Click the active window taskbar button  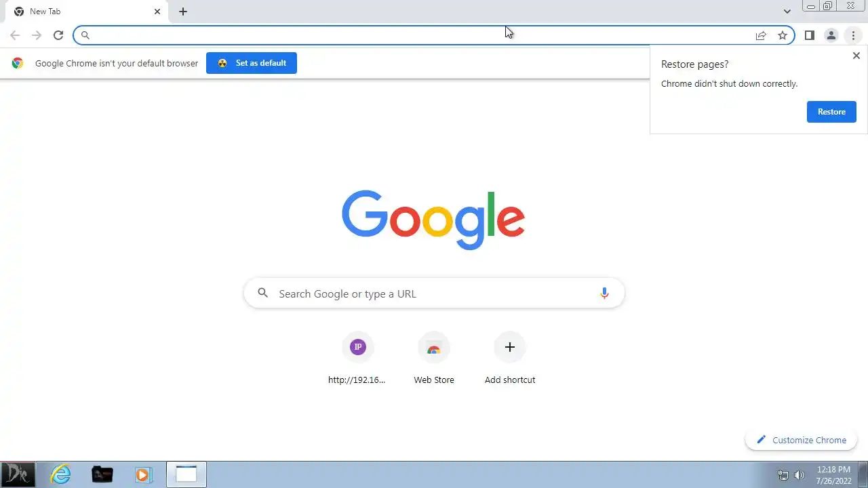[x=186, y=474]
